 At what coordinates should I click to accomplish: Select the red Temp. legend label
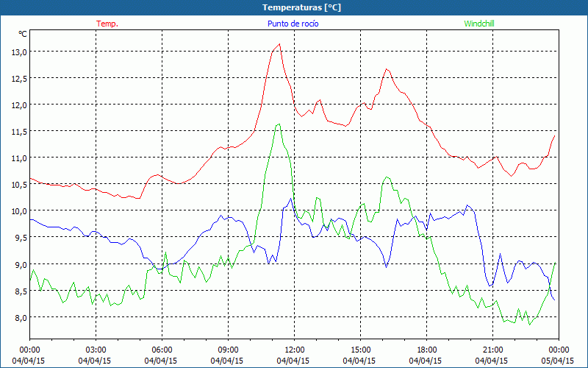click(x=107, y=24)
